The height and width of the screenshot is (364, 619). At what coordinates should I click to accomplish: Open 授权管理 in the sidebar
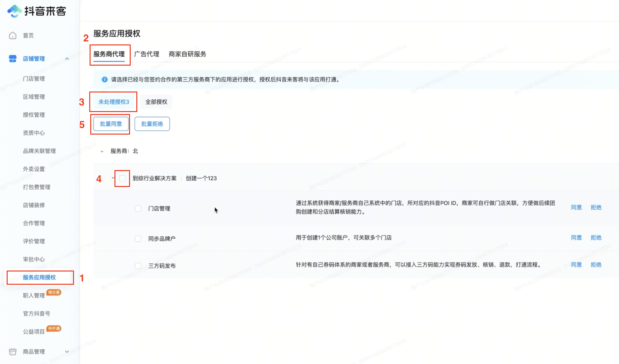[x=34, y=115]
